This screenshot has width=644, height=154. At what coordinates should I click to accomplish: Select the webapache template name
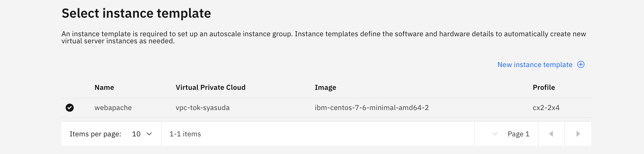113,108
